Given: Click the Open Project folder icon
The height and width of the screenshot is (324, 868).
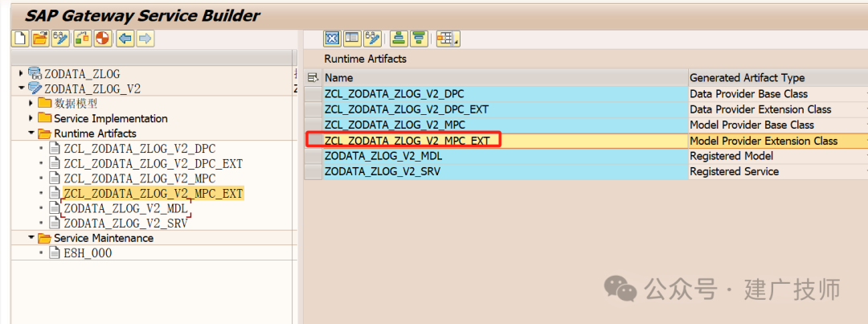Looking at the screenshot, I should 40,39.
